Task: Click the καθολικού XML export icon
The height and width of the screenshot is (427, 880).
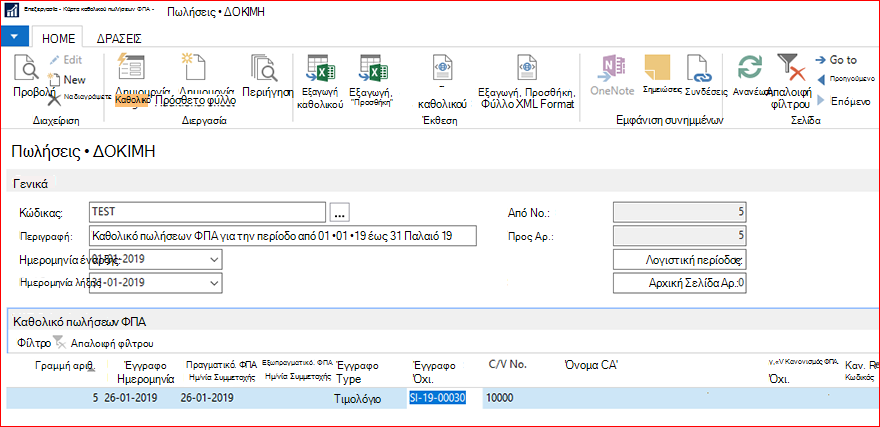Action: [x=442, y=67]
